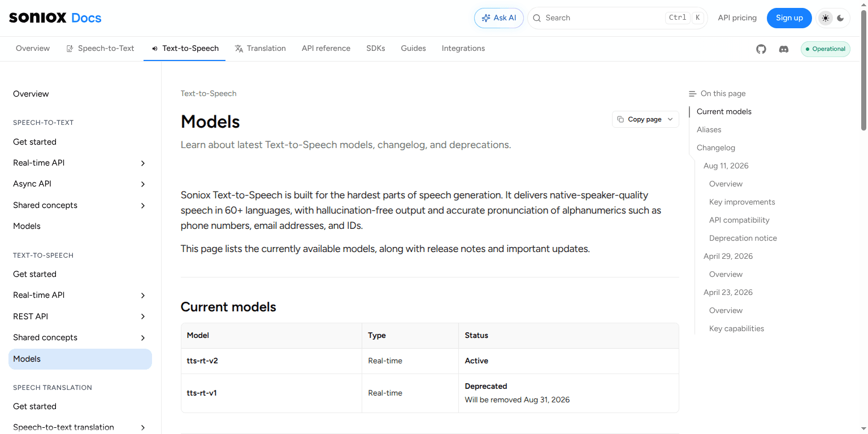
Task: Click the Sign up button
Action: click(789, 18)
